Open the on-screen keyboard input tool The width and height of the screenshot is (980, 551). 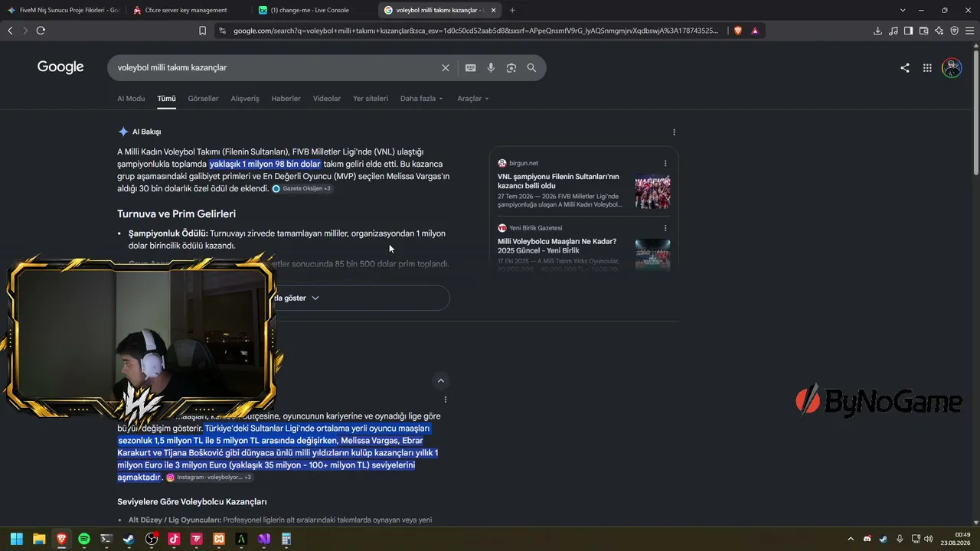(x=470, y=67)
